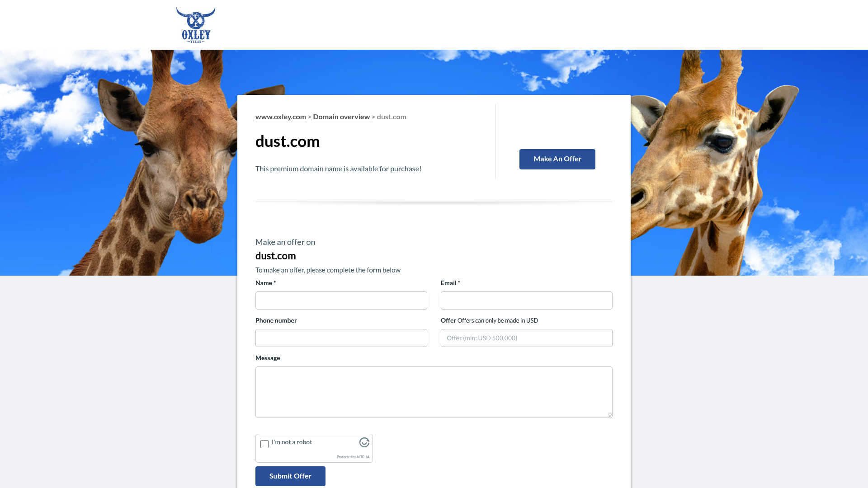Screen dimensions: 868x488
Task: Open the www.oxley.com breadcrumb link
Action: (281, 117)
